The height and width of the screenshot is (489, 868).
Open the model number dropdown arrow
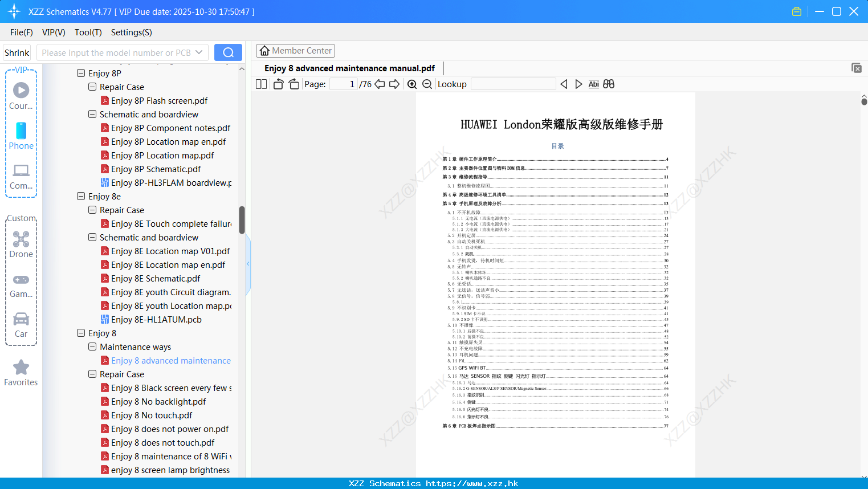pyautogui.click(x=199, y=52)
